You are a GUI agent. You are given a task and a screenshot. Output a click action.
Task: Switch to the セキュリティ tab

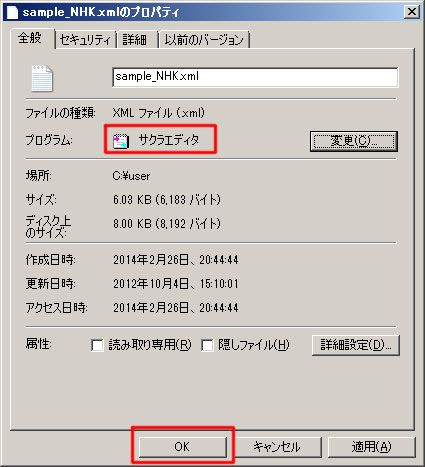(85, 40)
